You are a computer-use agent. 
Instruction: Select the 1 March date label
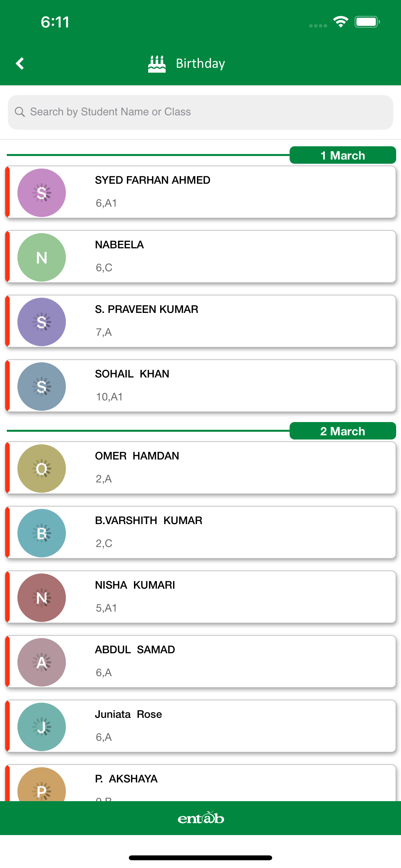pyautogui.click(x=343, y=155)
